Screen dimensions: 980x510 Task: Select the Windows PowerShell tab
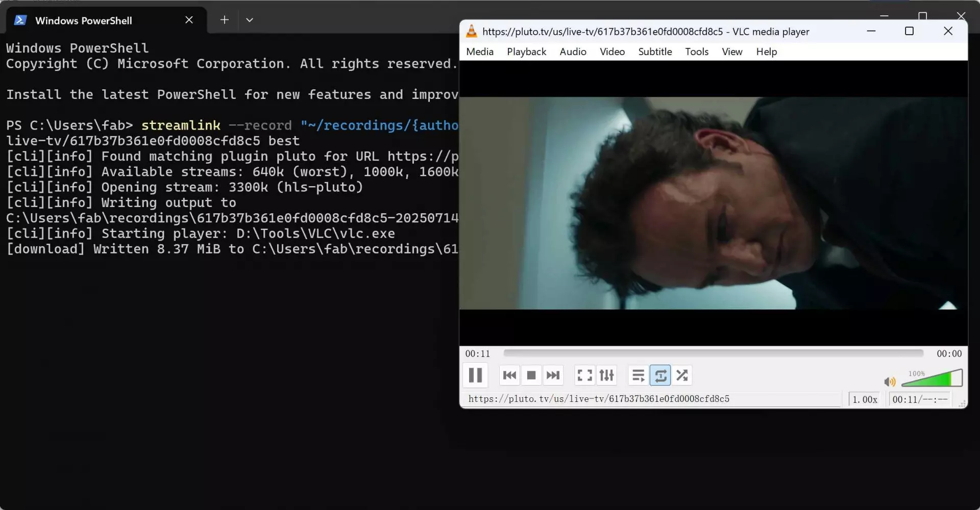click(x=106, y=20)
